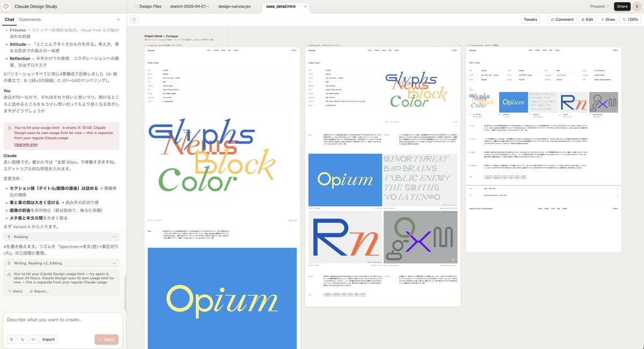
Task: Click the Claude Design Study project title
Action: [36, 6]
